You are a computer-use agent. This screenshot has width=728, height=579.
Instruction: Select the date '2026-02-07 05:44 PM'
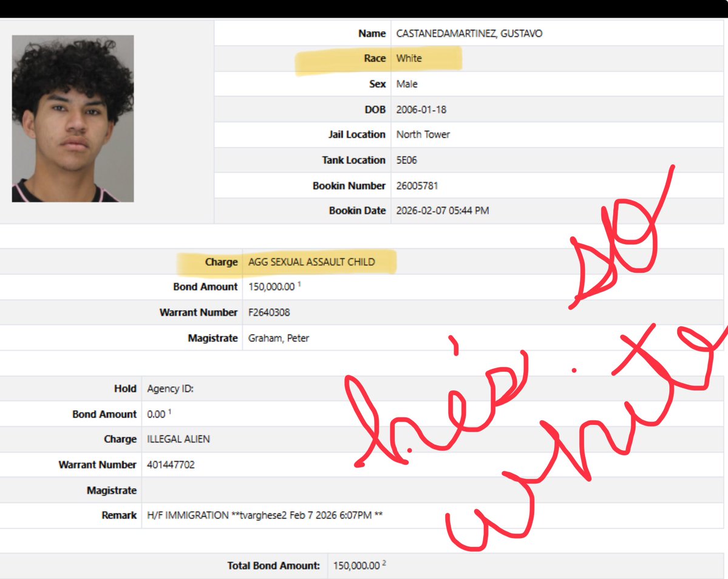coord(443,211)
